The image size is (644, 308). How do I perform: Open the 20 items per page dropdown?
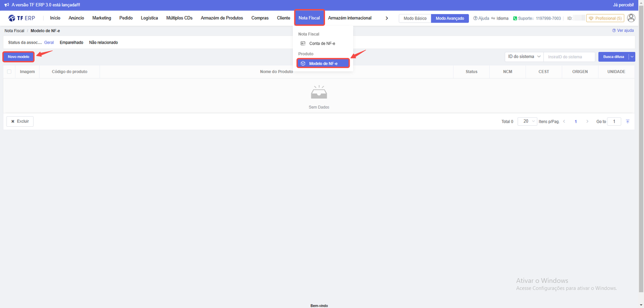point(527,121)
